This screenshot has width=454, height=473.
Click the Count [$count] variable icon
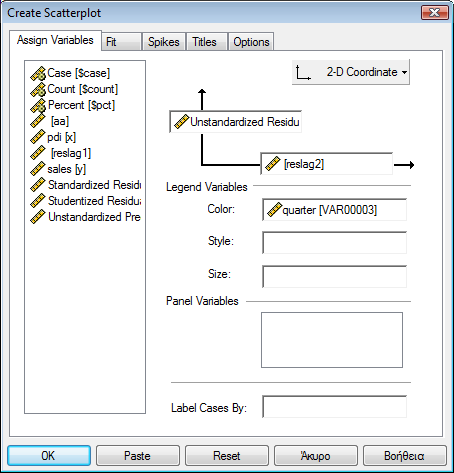pyautogui.click(x=38, y=89)
